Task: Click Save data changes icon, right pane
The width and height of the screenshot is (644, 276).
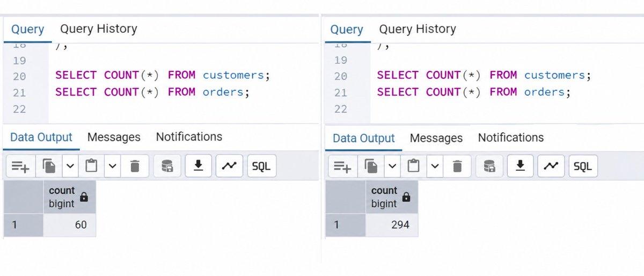Action: point(489,166)
